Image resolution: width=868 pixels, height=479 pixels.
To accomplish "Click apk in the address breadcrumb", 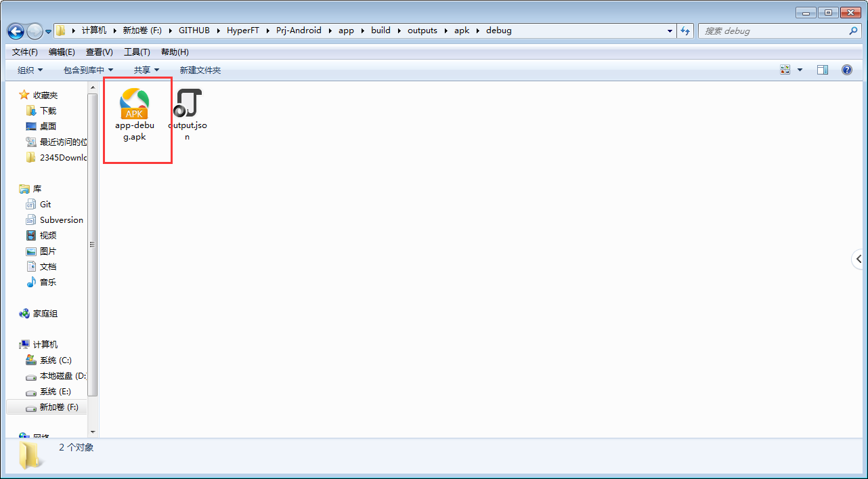I will 462,30.
